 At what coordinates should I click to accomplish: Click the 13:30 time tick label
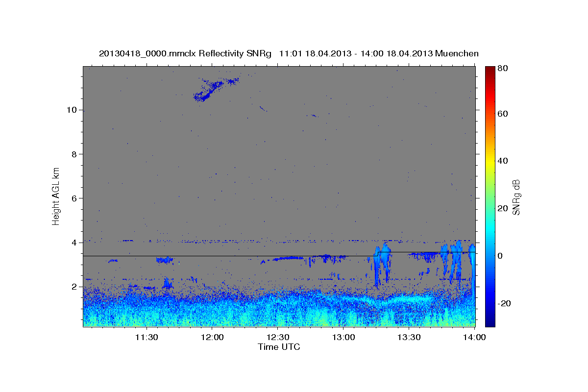(409, 337)
